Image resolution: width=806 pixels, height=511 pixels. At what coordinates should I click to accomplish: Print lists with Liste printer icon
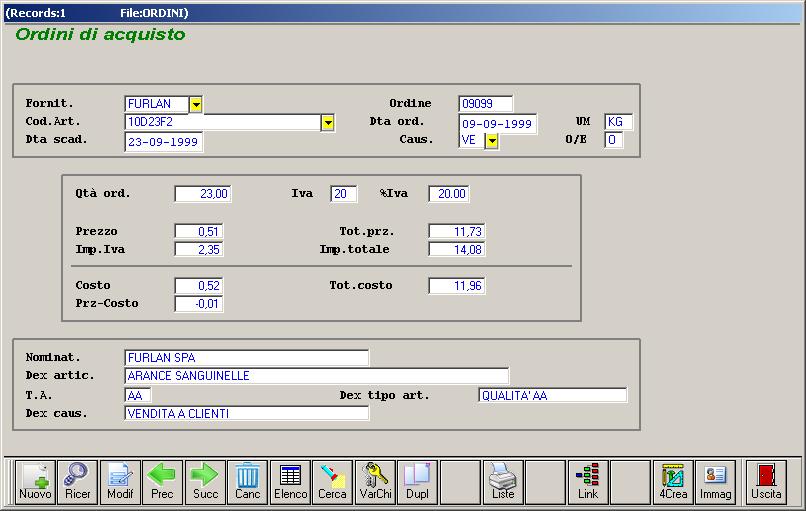coord(503,481)
